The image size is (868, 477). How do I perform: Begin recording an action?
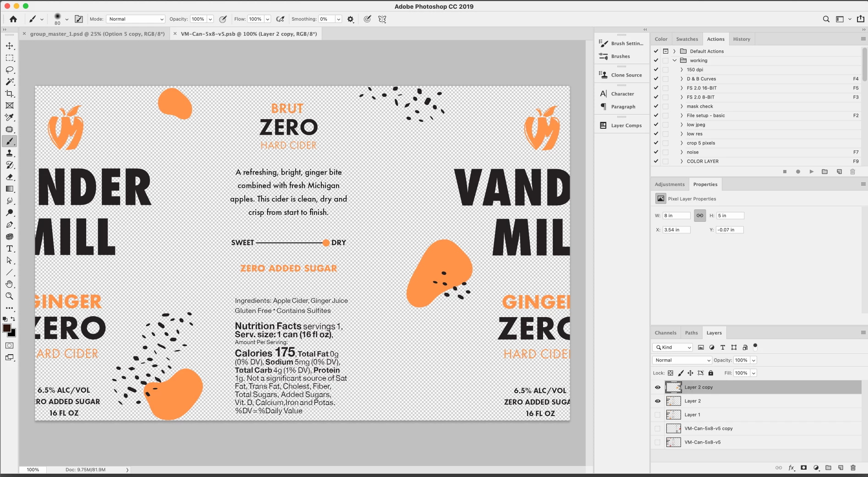(798, 171)
